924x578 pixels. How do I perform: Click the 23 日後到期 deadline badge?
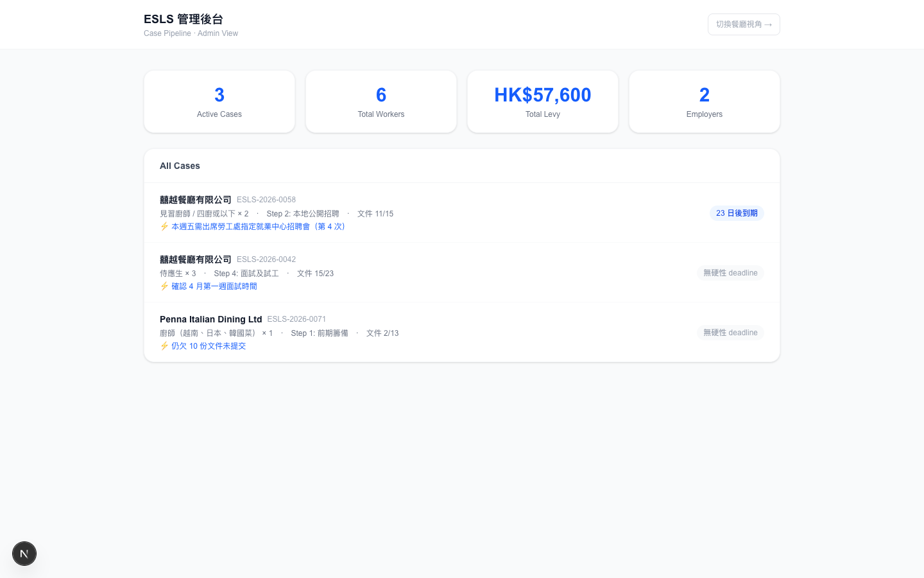pos(737,213)
